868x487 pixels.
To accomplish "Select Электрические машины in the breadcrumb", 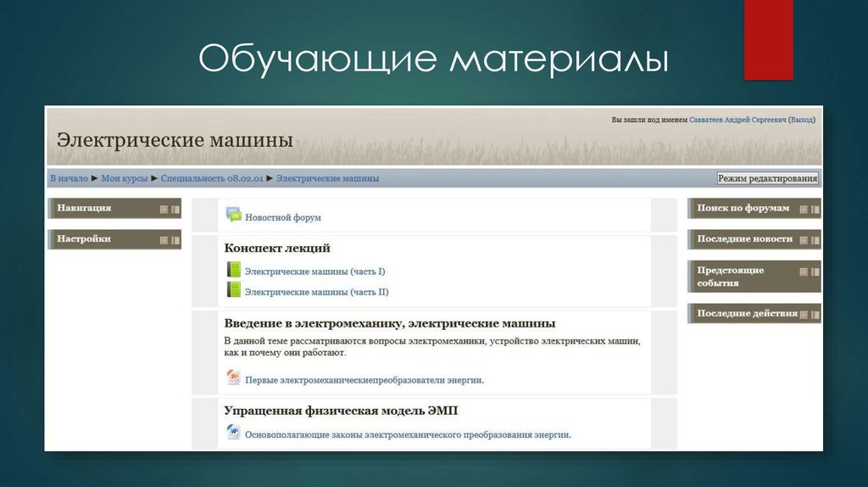I will click(x=328, y=178).
